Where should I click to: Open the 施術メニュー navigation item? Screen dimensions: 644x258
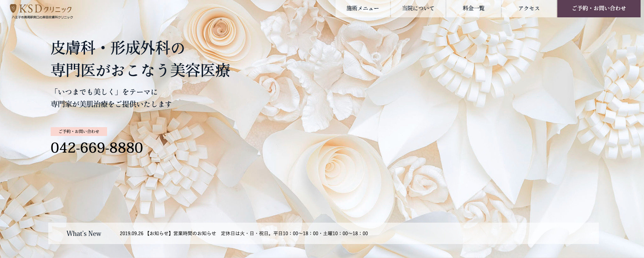click(363, 8)
